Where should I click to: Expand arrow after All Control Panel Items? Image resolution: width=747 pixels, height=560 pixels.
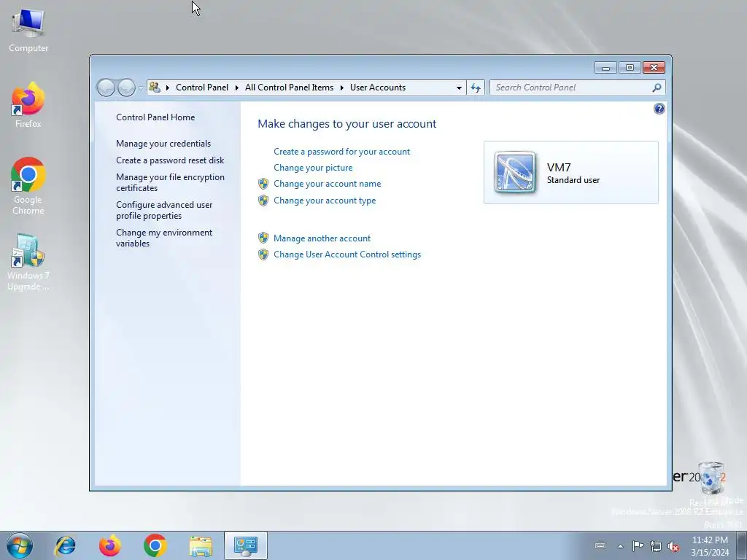coord(341,87)
